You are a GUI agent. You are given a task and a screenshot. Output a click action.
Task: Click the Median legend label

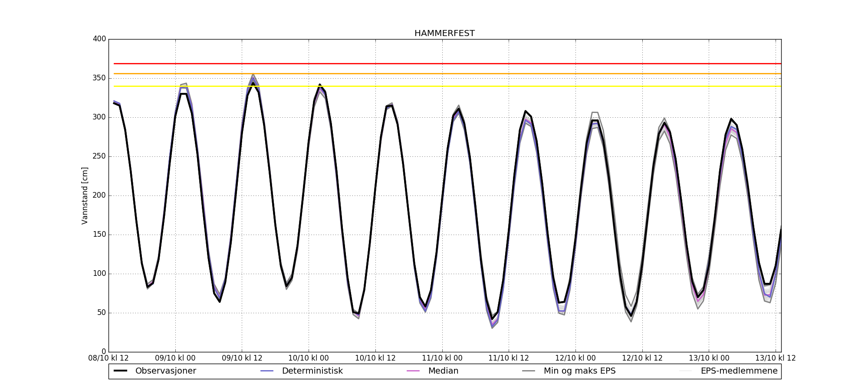point(443,371)
